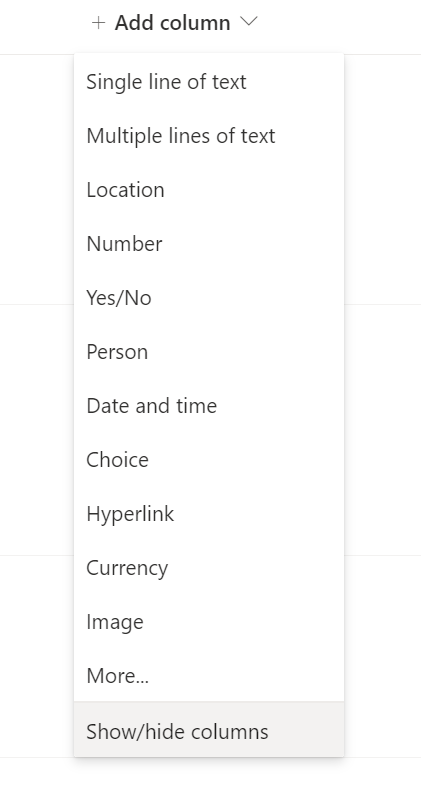
Task: Insert a true/false Yes/No column
Action: point(209,298)
